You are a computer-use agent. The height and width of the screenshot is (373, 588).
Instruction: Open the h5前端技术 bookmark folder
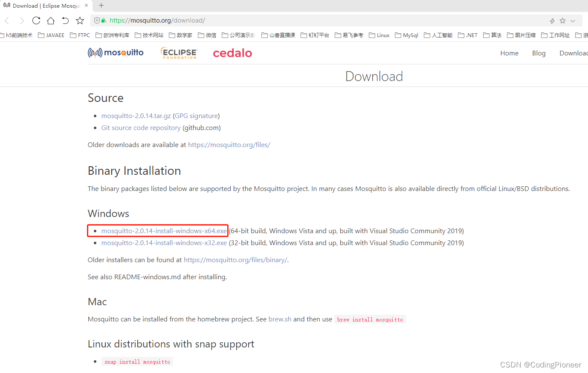tap(16, 35)
